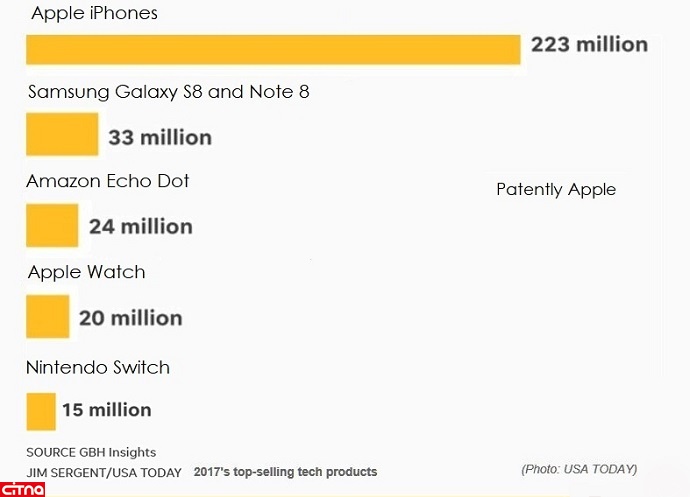Select the Apple Watch yellow bar
Image resolution: width=690 pixels, height=497 pixels.
point(47,316)
